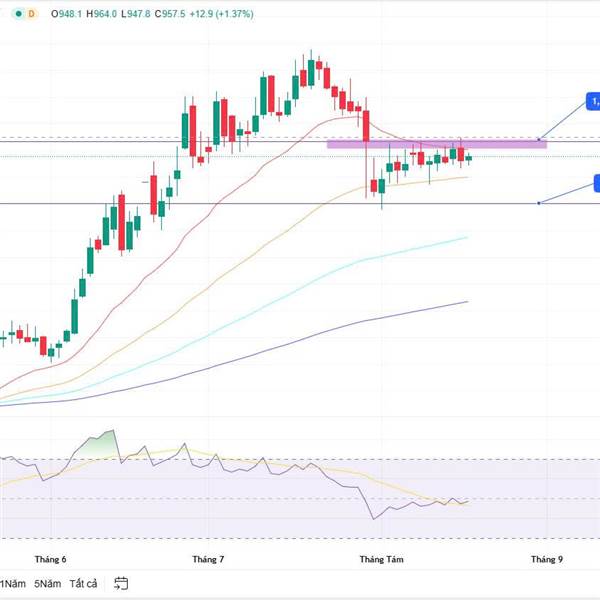The height and width of the screenshot is (600, 600).
Task: Select the upper blue price callout label
Action: [593, 101]
